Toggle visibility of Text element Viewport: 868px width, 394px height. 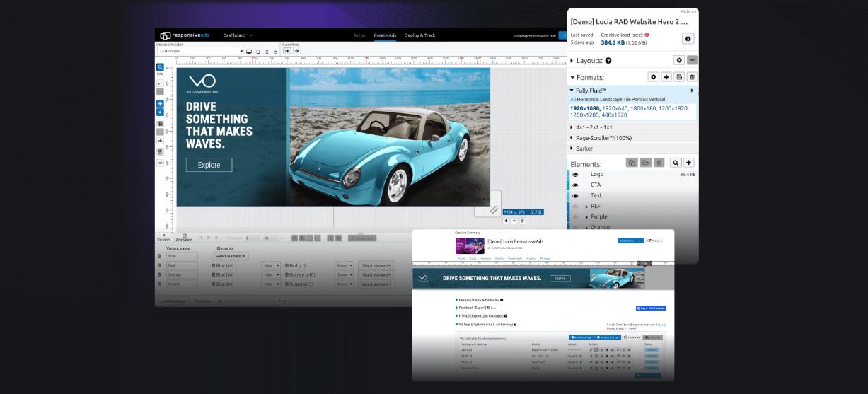(575, 195)
